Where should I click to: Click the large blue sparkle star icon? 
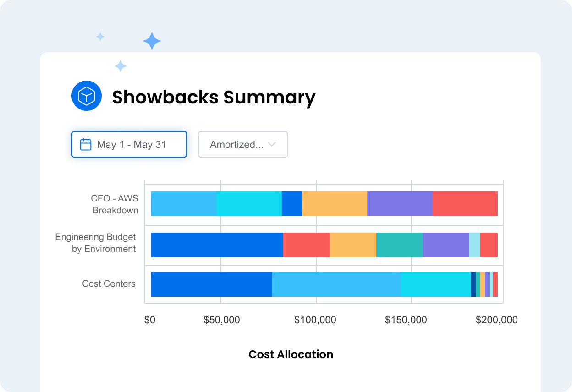coord(152,41)
